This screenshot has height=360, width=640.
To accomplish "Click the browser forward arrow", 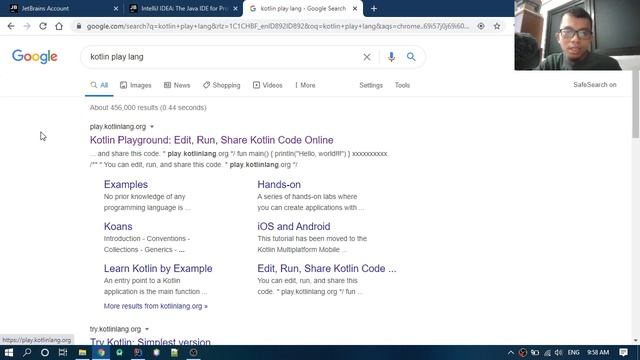I will [27, 26].
